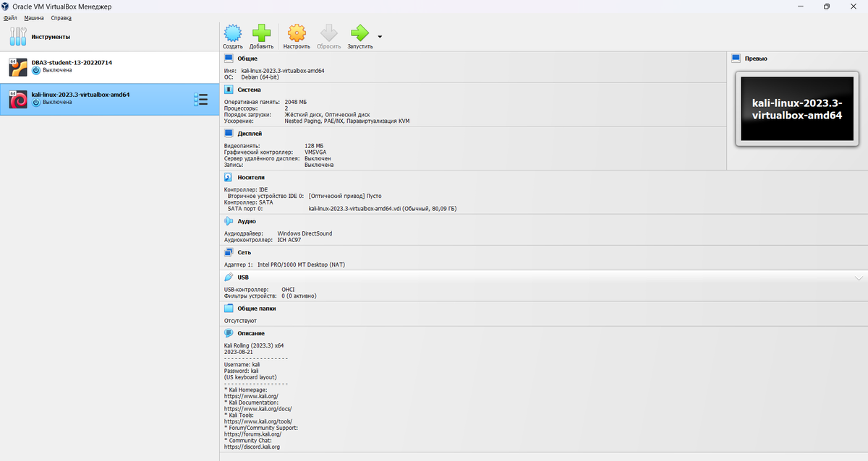This screenshot has width=868, height=461.
Task: Click the 128 МБ video memory value
Action: point(314,146)
